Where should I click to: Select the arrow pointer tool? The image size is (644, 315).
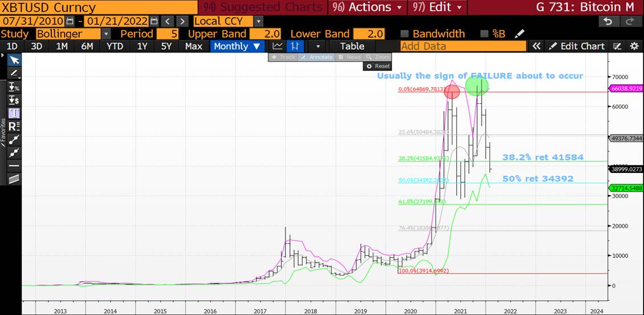(x=14, y=60)
